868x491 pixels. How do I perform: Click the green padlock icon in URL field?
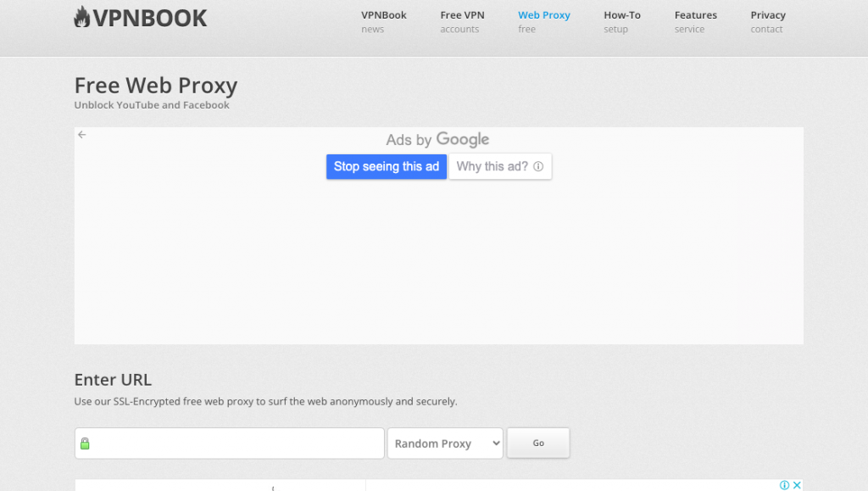coord(85,444)
